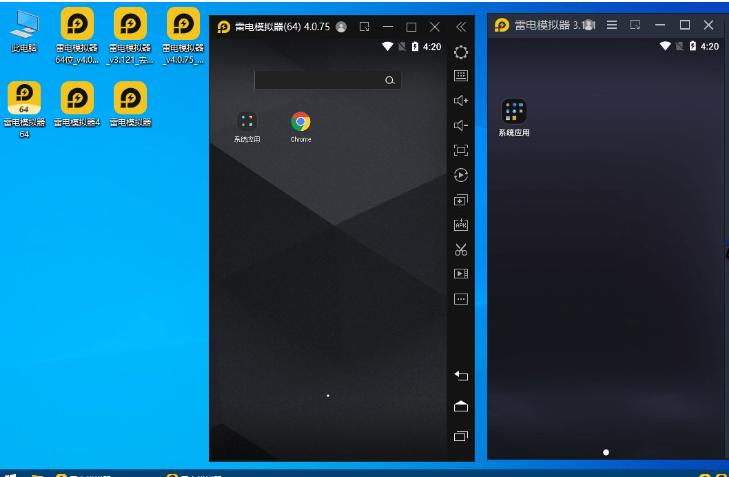The image size is (729, 477).
Task: Click page indicator dot in emulator 3.x
Action: [x=606, y=452]
